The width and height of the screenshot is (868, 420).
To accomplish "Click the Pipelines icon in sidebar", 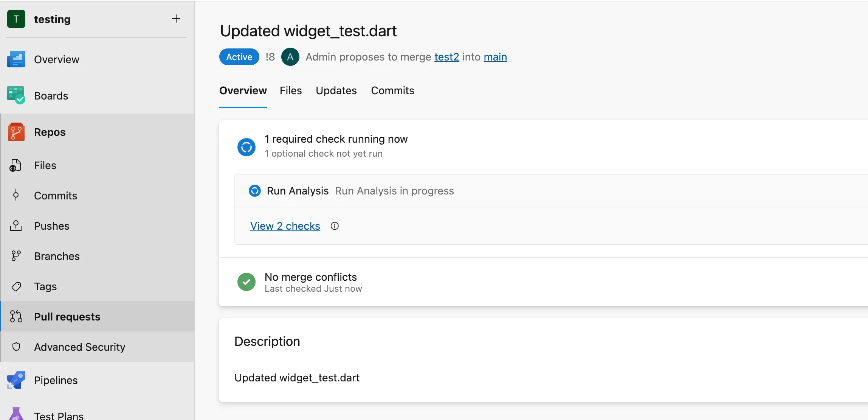I will pos(16,380).
